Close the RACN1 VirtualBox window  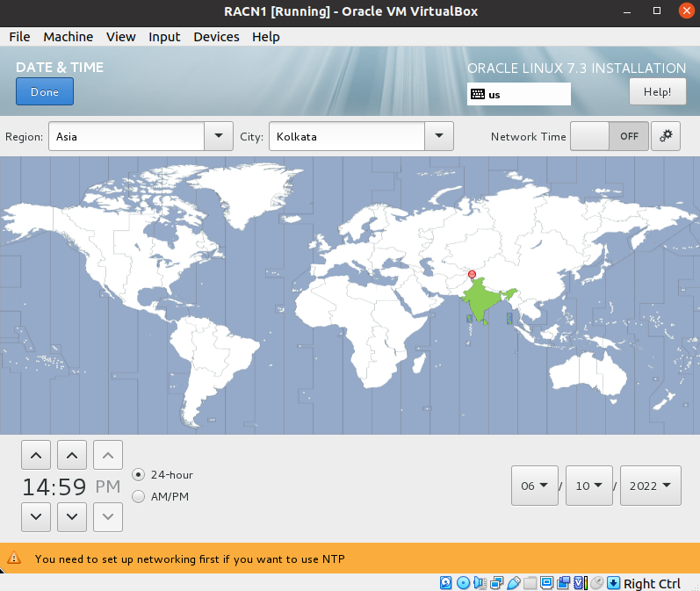tap(687, 11)
